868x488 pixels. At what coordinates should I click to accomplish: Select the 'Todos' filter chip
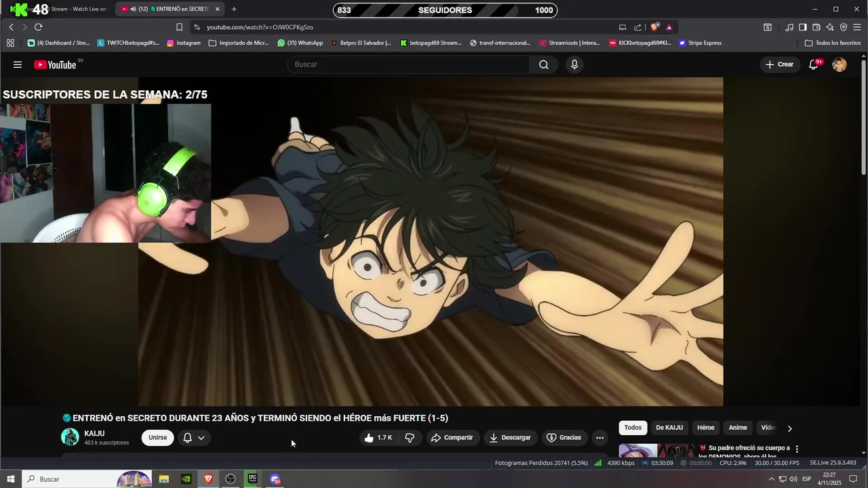[x=633, y=428]
